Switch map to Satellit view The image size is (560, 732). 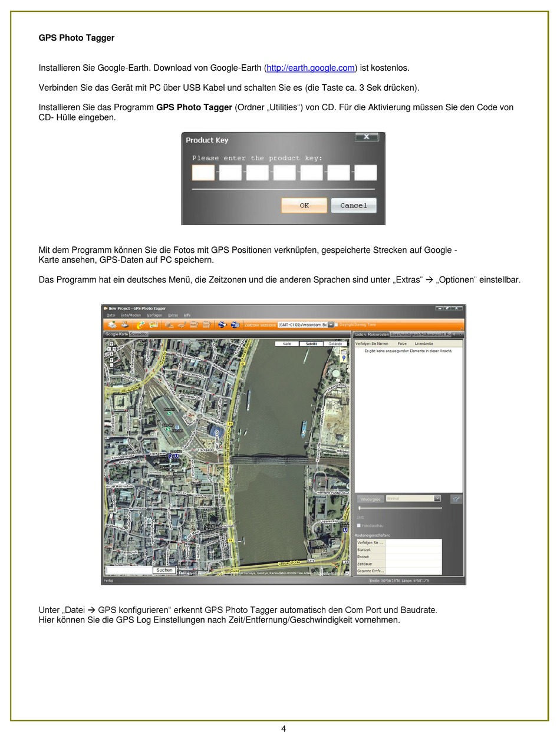[311, 343]
